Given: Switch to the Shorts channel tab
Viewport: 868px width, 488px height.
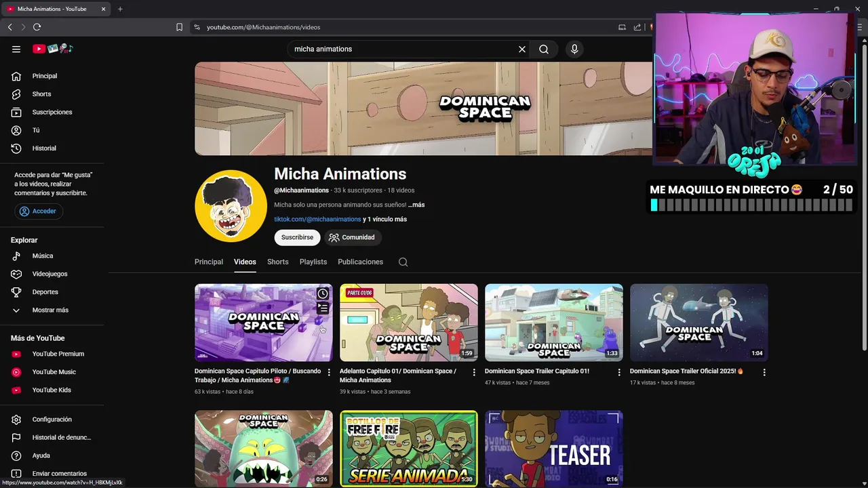Looking at the screenshot, I should pyautogui.click(x=277, y=262).
